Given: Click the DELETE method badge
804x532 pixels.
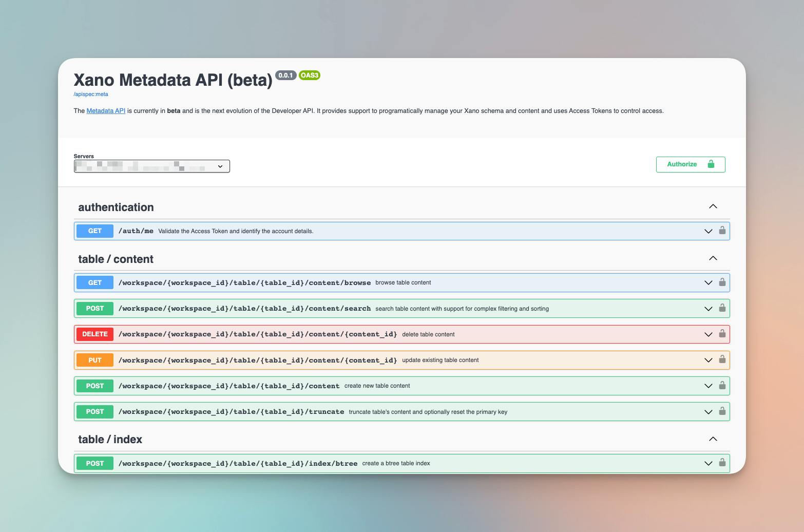Looking at the screenshot, I should [x=95, y=334].
